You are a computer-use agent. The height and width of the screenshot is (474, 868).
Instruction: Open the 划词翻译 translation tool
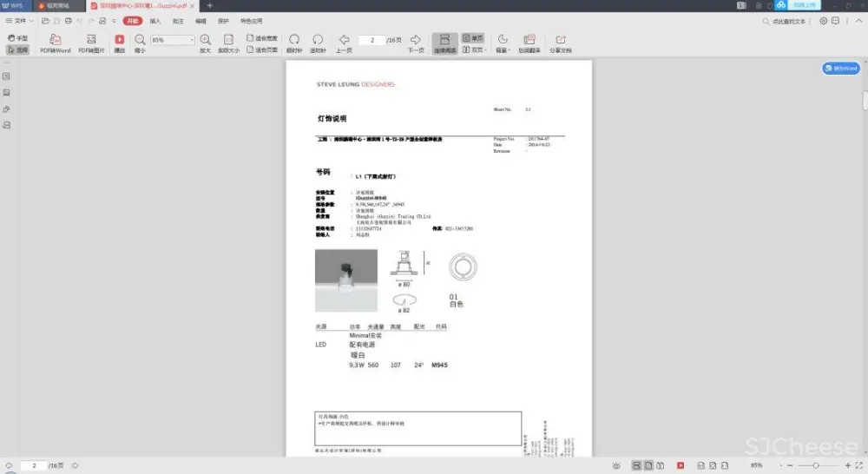coord(529,40)
